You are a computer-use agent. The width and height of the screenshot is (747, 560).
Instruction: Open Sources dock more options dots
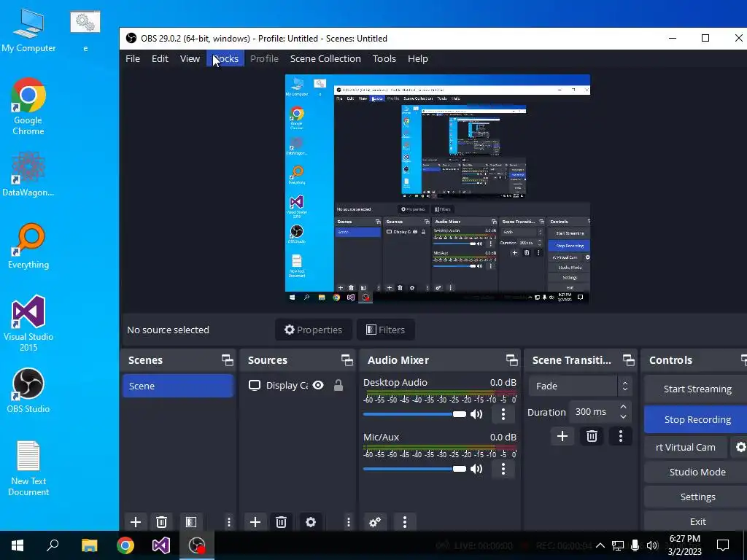(349, 522)
